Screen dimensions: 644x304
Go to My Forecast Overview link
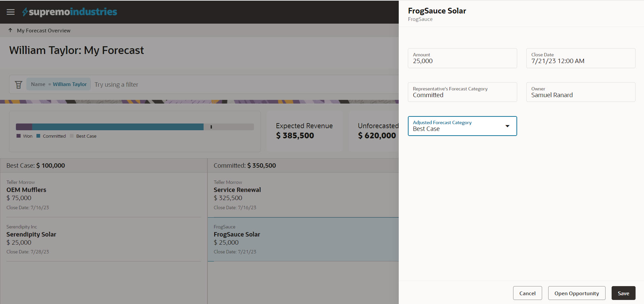44,30
